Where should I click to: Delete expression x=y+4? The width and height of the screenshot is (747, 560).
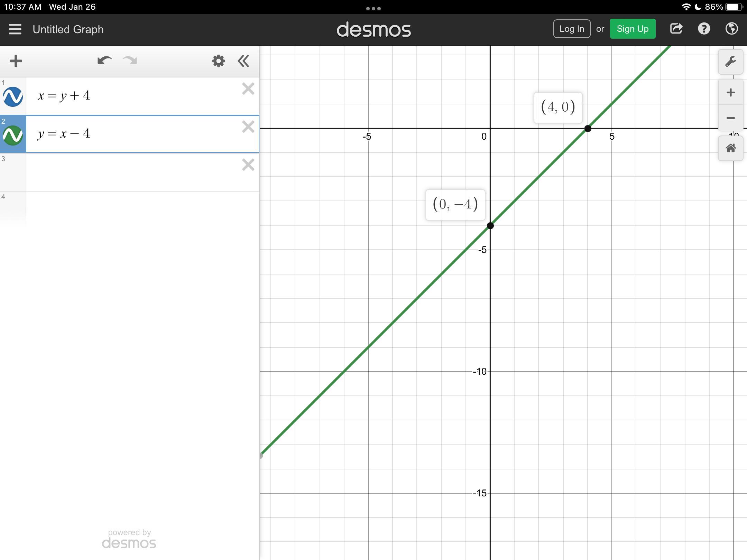tap(248, 89)
